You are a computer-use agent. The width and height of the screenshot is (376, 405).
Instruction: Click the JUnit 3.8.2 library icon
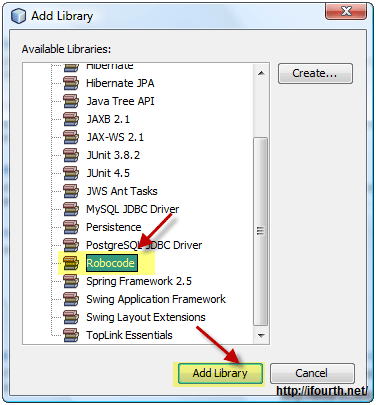[71, 155]
